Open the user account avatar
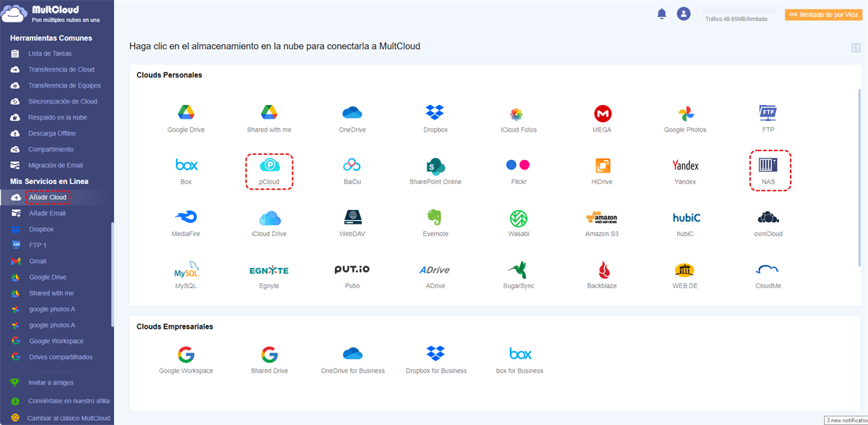Viewport: 868px width, 425px height. 684,14
